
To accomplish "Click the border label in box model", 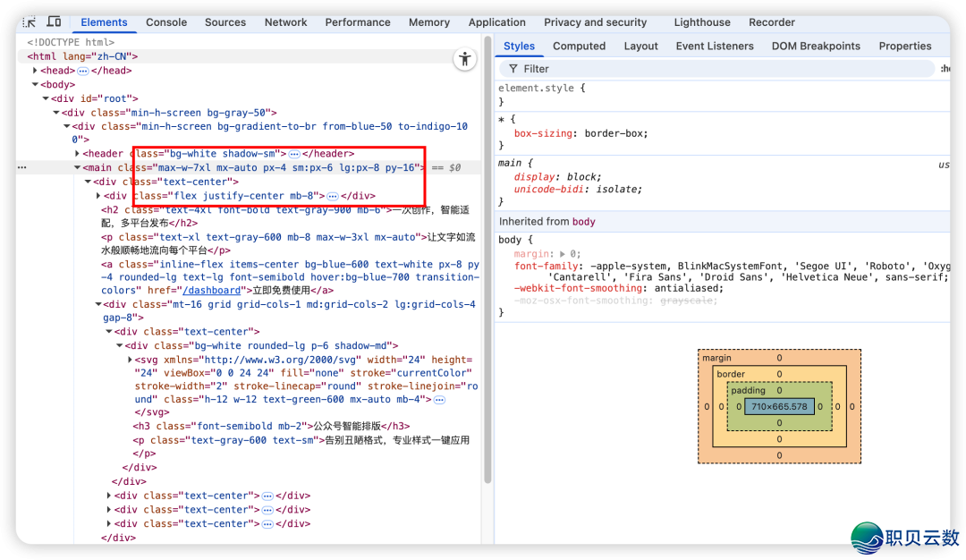I will click(x=731, y=374).
